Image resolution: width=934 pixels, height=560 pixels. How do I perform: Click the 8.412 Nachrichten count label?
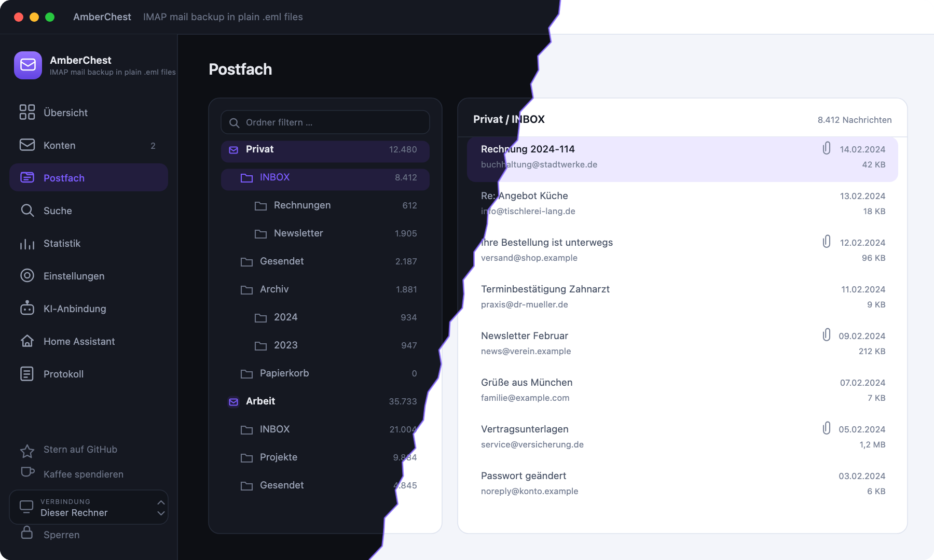click(855, 120)
